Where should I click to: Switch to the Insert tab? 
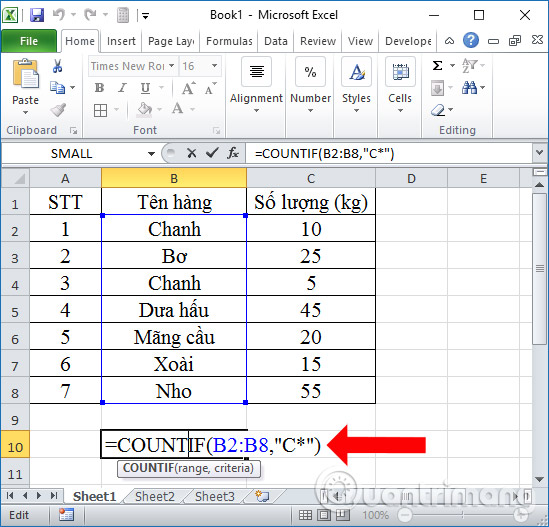tap(121, 41)
